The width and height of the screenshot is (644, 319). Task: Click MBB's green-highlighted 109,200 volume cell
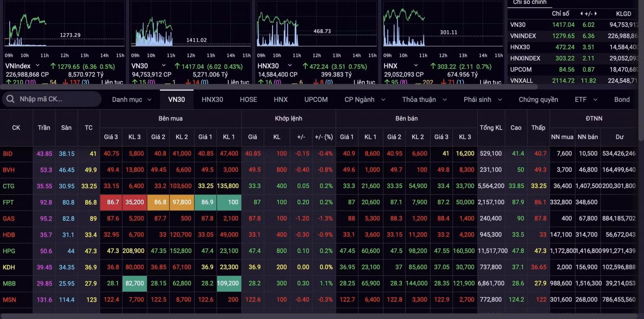229,284
